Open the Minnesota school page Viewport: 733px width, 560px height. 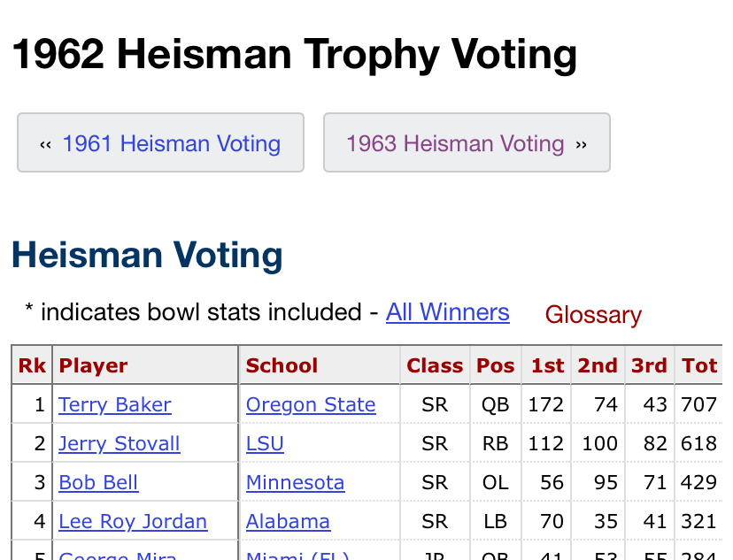[x=295, y=483]
